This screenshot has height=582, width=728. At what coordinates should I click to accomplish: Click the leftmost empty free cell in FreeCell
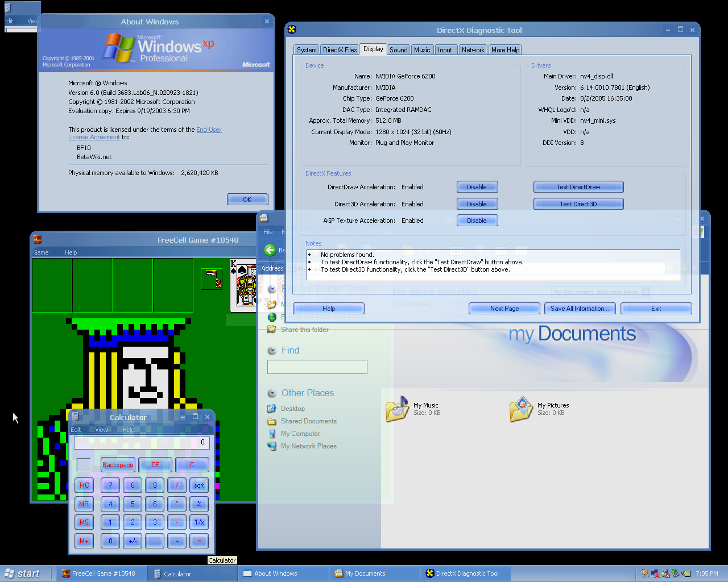(x=52, y=285)
